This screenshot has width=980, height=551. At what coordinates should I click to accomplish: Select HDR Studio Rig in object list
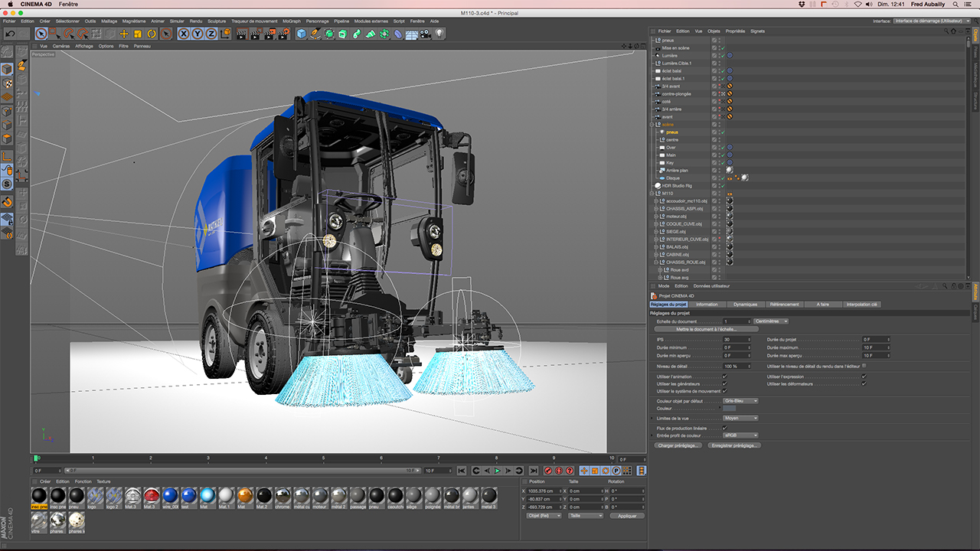(677, 185)
